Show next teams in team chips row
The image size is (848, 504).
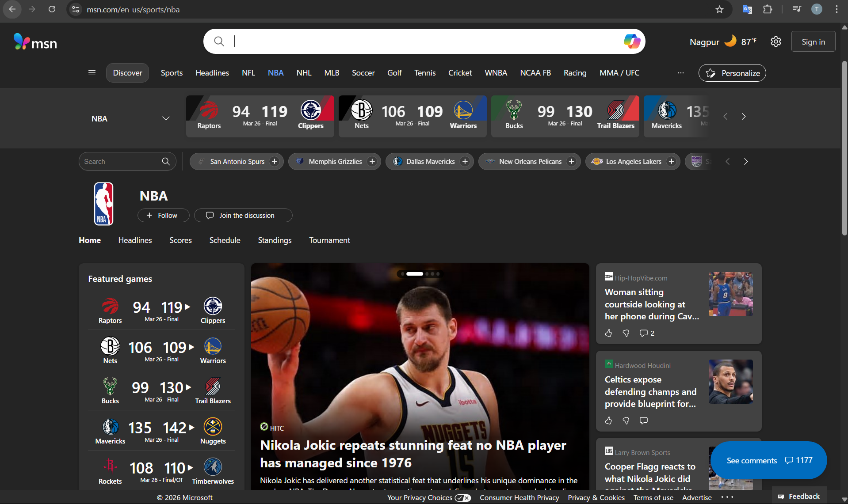coord(746,162)
